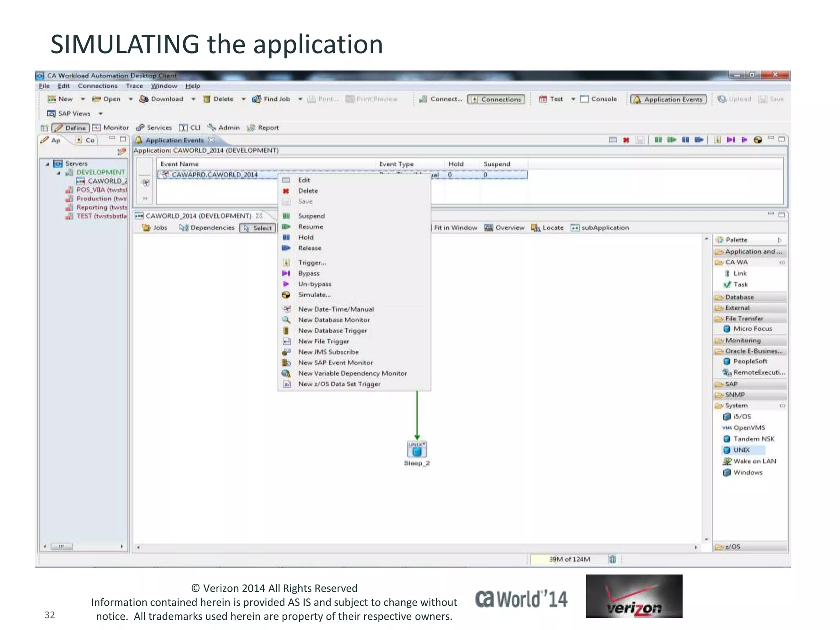
Task: Select the TEST server in tree
Action: (x=96, y=216)
